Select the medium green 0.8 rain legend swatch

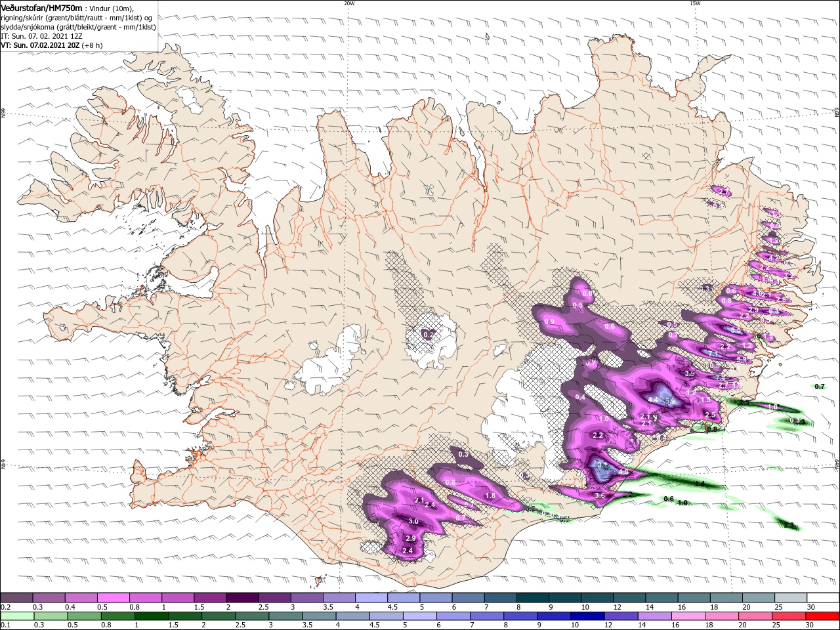click(118, 616)
